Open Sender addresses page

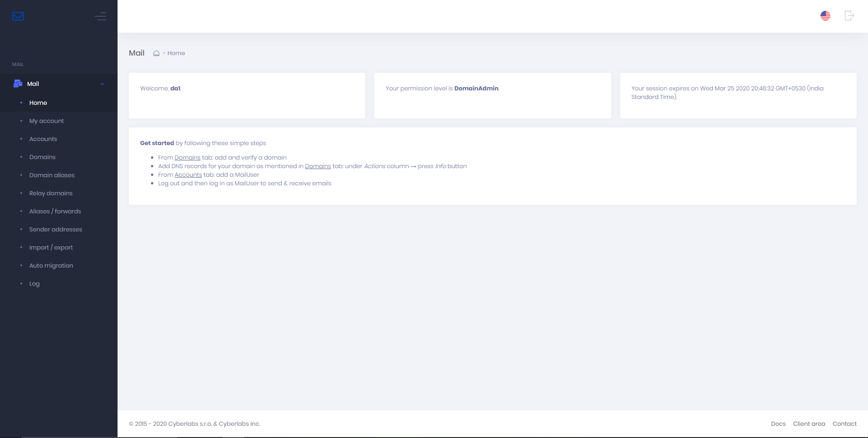(56, 229)
